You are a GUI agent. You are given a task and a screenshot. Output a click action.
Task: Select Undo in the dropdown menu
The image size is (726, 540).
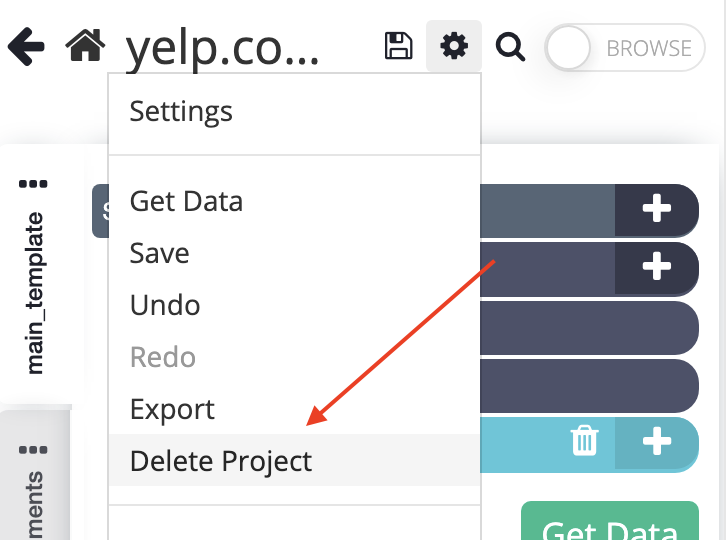coord(165,306)
